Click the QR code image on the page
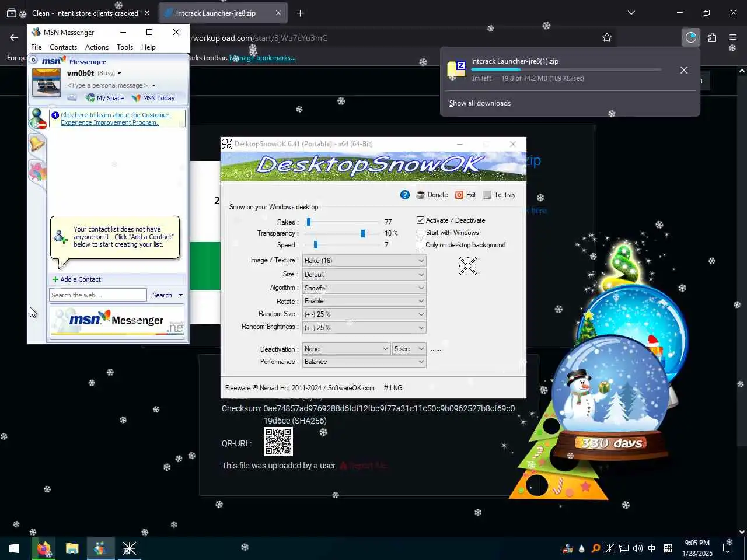 click(278, 442)
